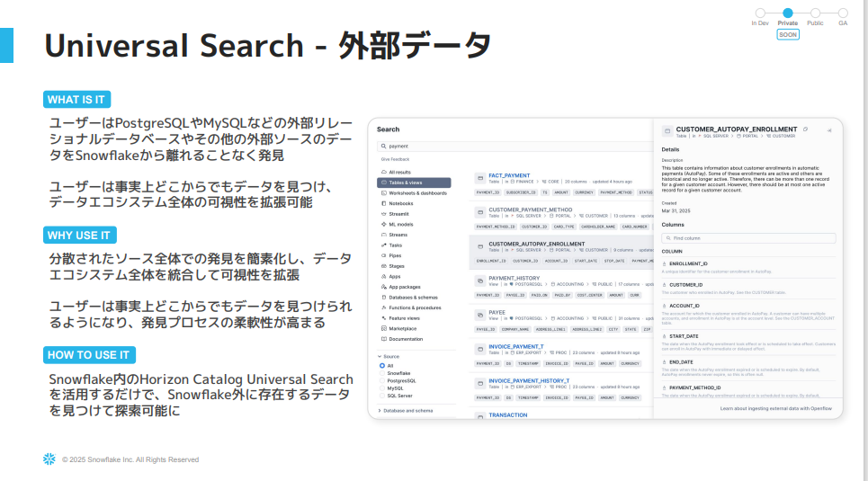Click the App packages icon
This screenshot has width=868, height=481.
pyautogui.click(x=383, y=287)
